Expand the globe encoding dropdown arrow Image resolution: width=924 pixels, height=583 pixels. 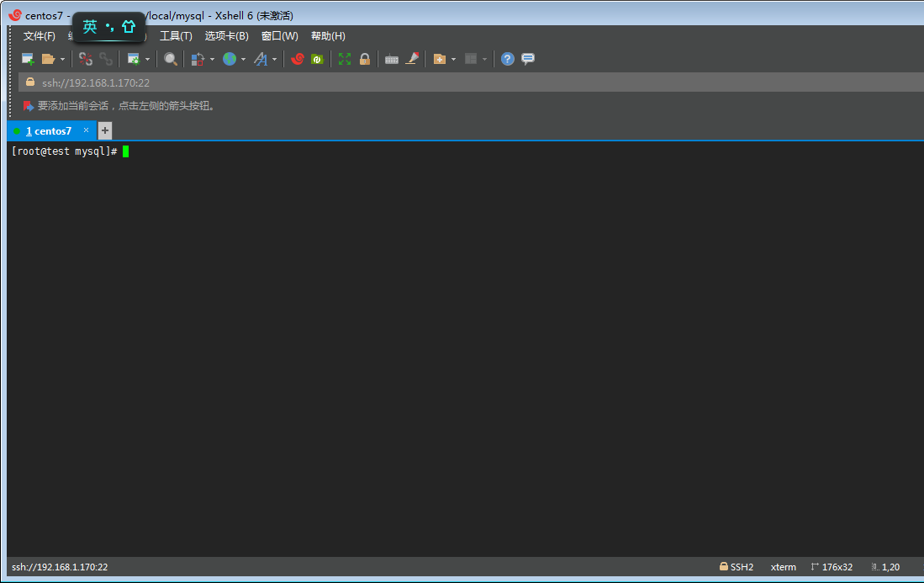(243, 60)
